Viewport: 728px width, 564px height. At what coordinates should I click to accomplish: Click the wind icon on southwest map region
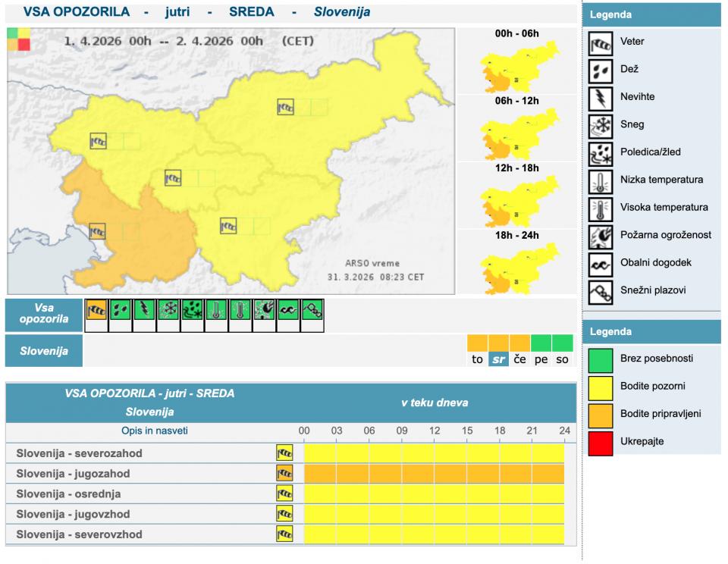tap(98, 231)
